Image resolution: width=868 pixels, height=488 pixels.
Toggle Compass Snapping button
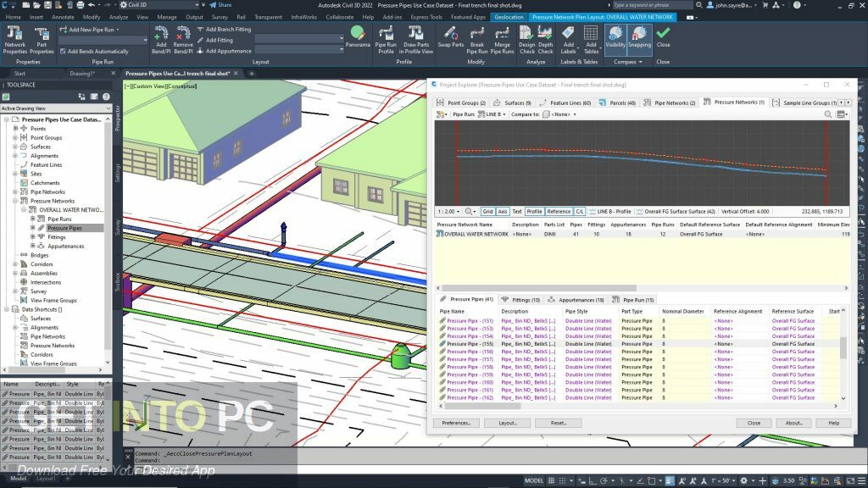pyautogui.click(x=639, y=39)
